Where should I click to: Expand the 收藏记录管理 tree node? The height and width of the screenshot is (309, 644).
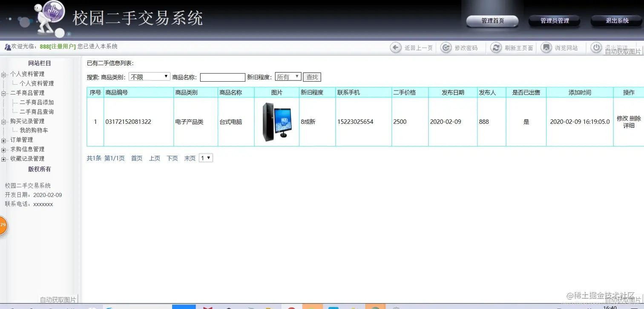click(x=4, y=159)
